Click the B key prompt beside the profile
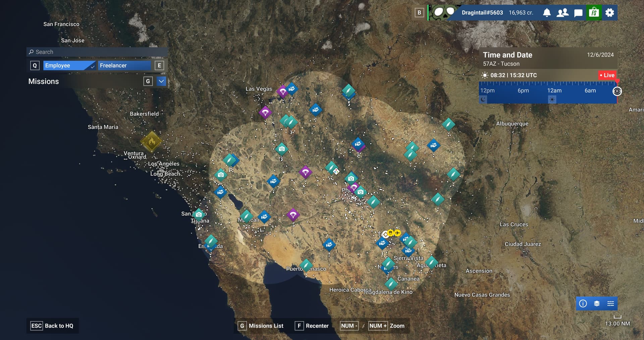644x340 pixels. pos(419,13)
